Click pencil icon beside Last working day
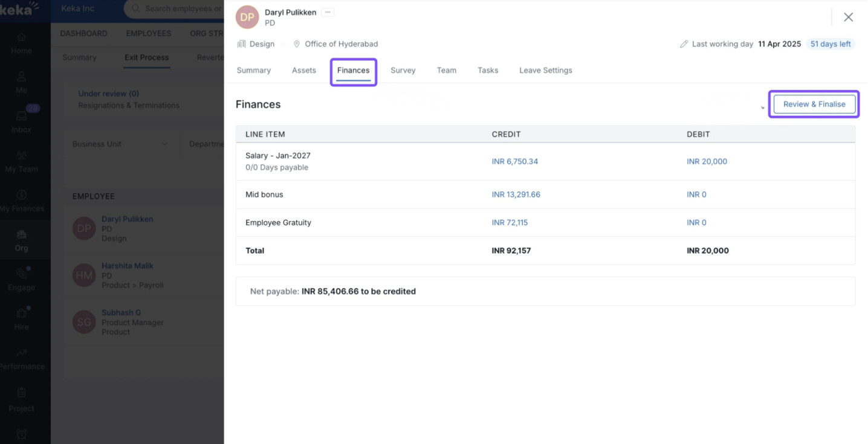The height and width of the screenshot is (444, 868). click(684, 44)
